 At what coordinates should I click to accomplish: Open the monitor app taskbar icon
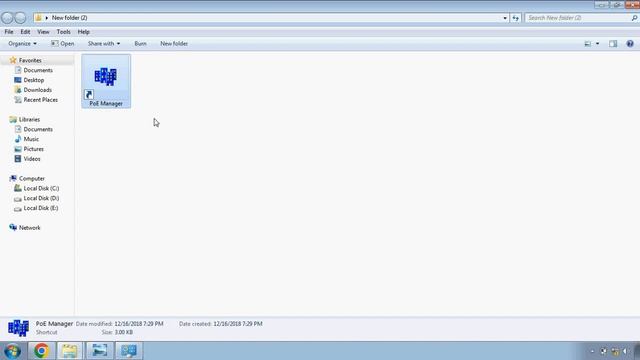[129, 351]
